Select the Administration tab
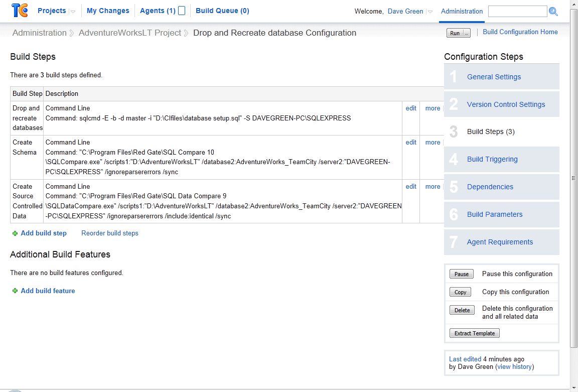 [462, 12]
